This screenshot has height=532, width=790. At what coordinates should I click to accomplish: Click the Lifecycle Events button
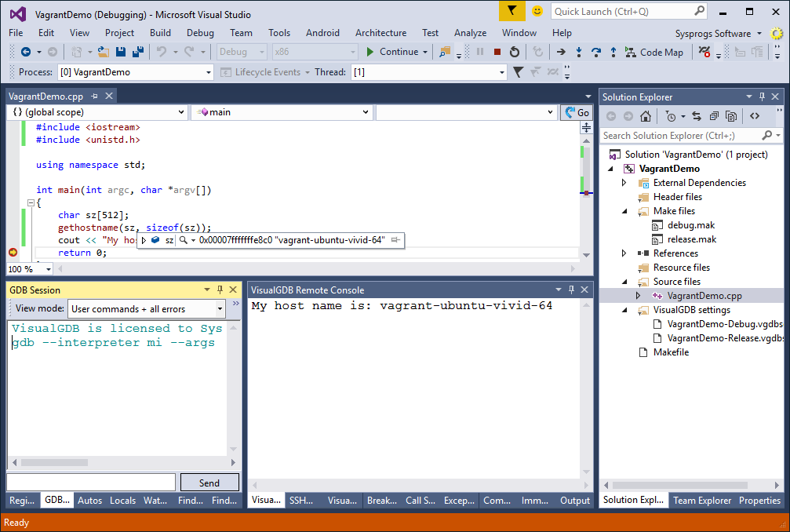tap(264, 72)
